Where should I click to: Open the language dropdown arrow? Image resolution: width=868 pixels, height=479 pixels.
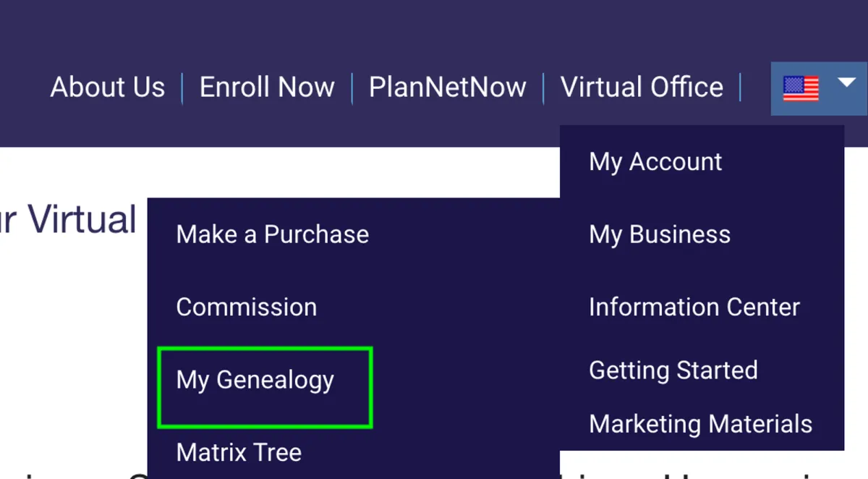[x=846, y=83]
